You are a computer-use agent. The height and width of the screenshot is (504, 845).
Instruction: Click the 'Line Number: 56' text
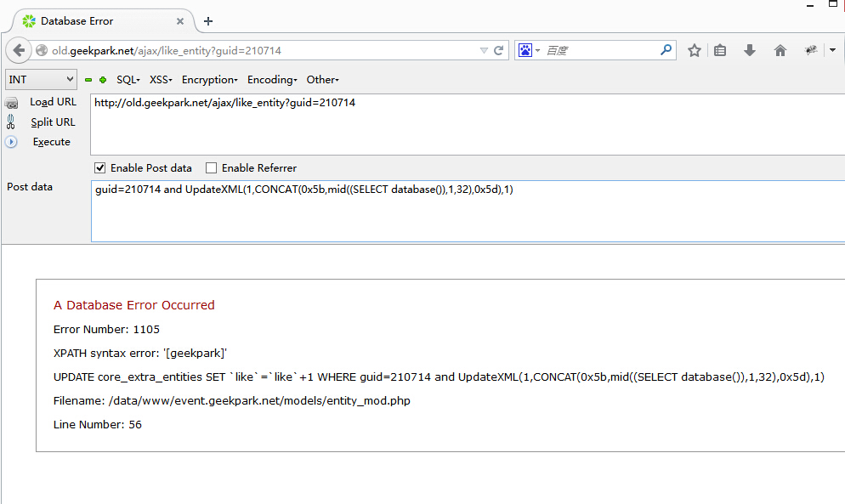pyautogui.click(x=98, y=424)
